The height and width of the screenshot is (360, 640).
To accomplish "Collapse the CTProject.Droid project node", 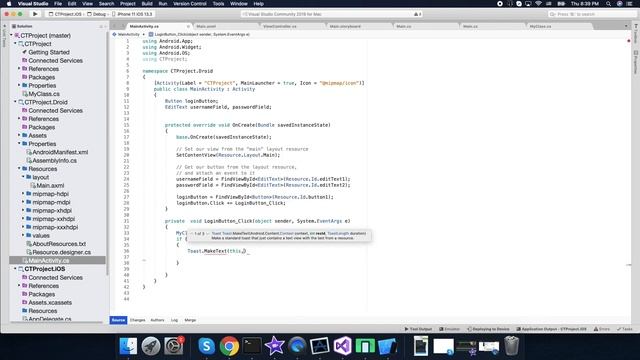I will pos(16,102).
